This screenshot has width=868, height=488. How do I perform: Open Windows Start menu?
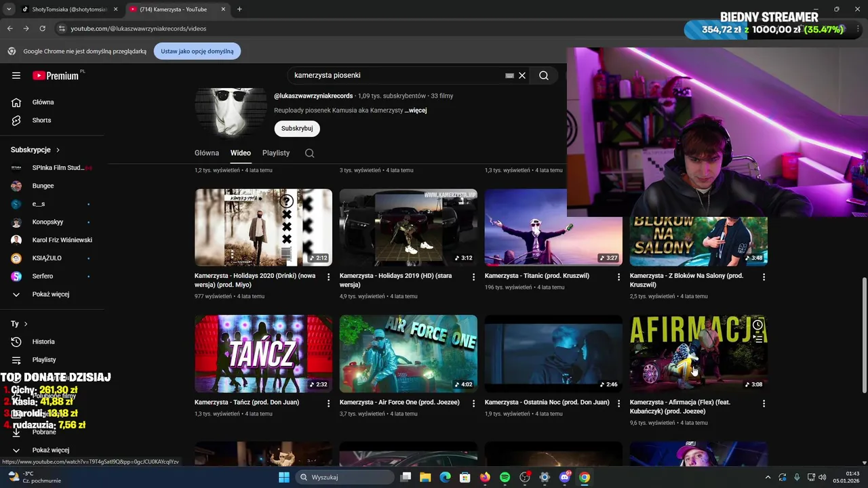click(284, 477)
